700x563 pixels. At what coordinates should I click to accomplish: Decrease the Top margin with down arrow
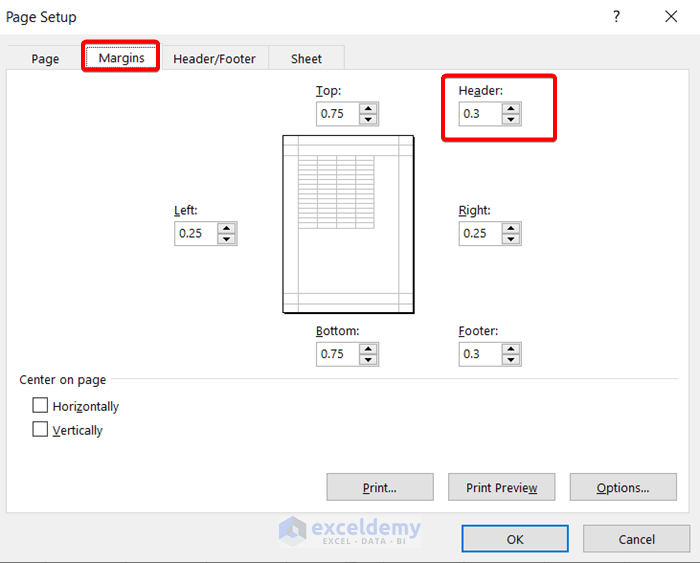pyautogui.click(x=368, y=119)
